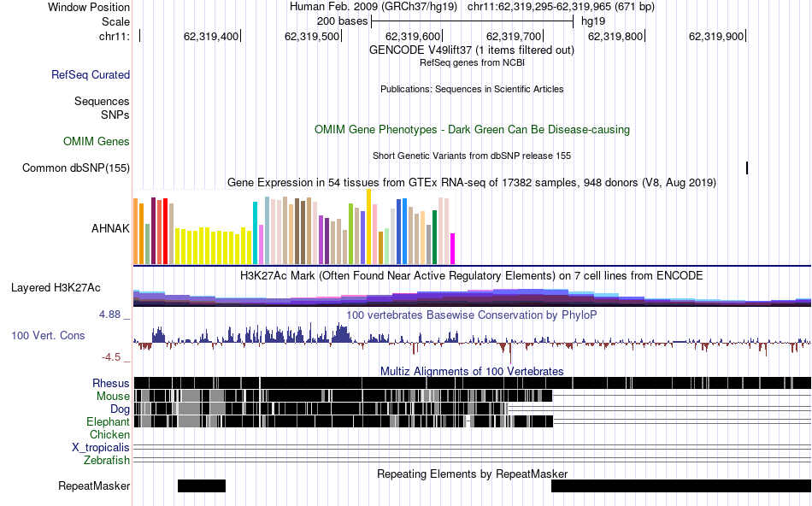This screenshot has height=506, width=812.
Task: Click the RepeatMasker track label
Action: tap(94, 485)
